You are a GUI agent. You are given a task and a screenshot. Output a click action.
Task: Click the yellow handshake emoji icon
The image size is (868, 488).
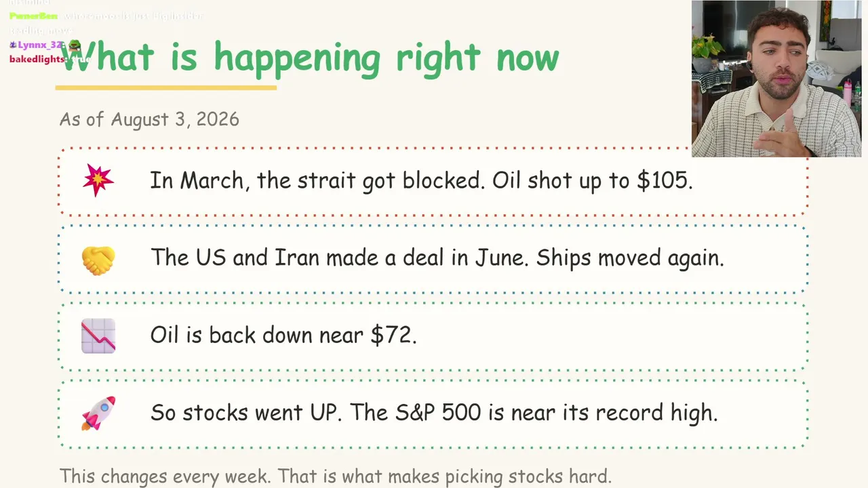pyautogui.click(x=98, y=260)
